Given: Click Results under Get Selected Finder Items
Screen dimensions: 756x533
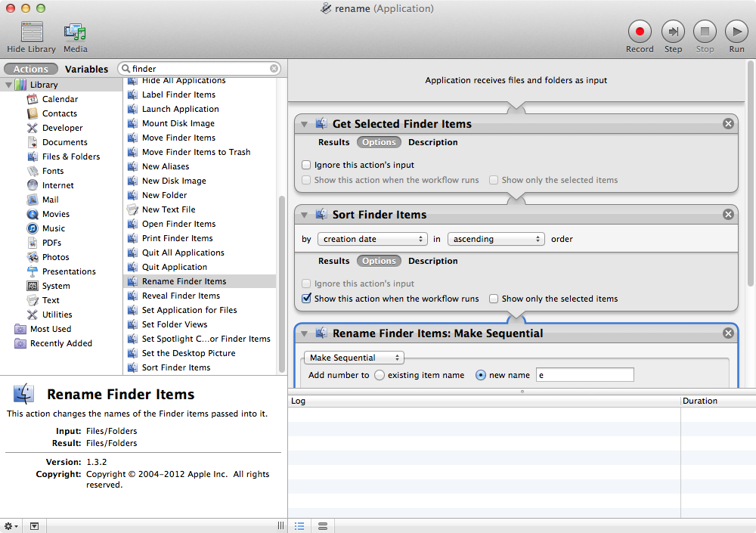Looking at the screenshot, I should click(333, 142).
